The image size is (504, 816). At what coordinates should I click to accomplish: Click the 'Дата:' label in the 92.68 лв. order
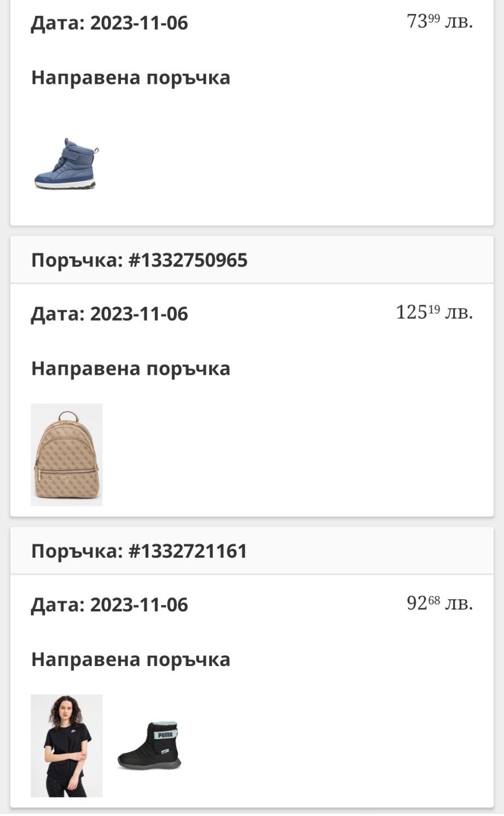click(57, 605)
